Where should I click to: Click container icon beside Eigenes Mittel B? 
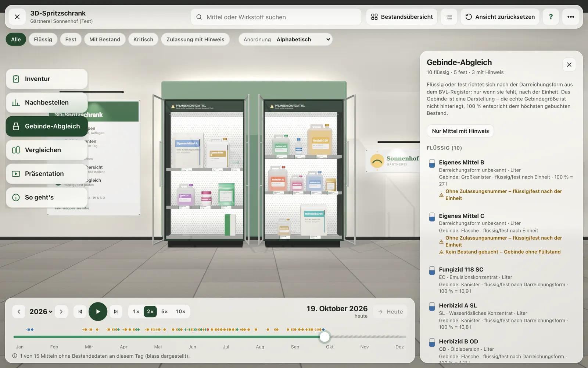click(432, 163)
